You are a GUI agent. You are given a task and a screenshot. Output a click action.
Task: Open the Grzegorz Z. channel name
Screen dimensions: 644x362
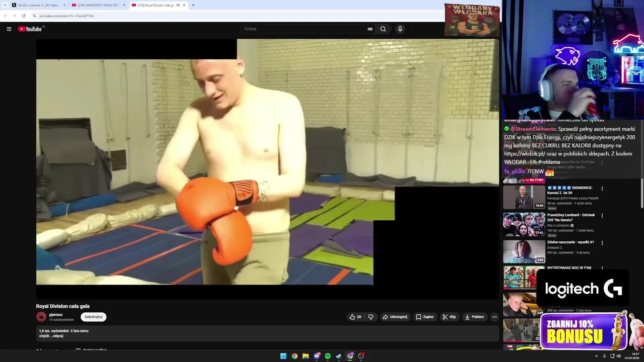555,247
